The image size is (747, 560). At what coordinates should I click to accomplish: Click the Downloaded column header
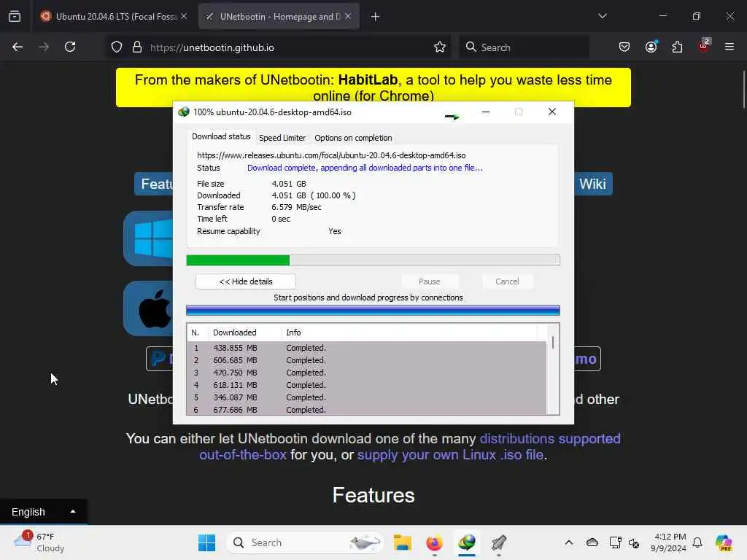tap(245, 332)
